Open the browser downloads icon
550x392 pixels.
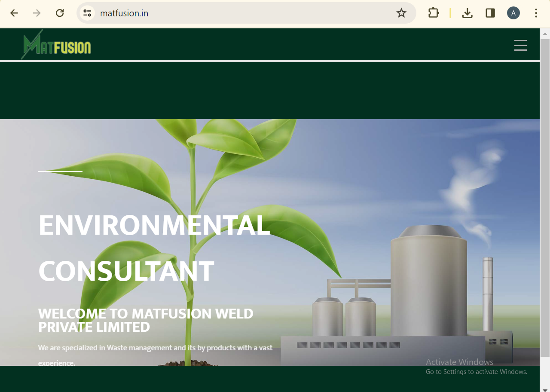467,13
